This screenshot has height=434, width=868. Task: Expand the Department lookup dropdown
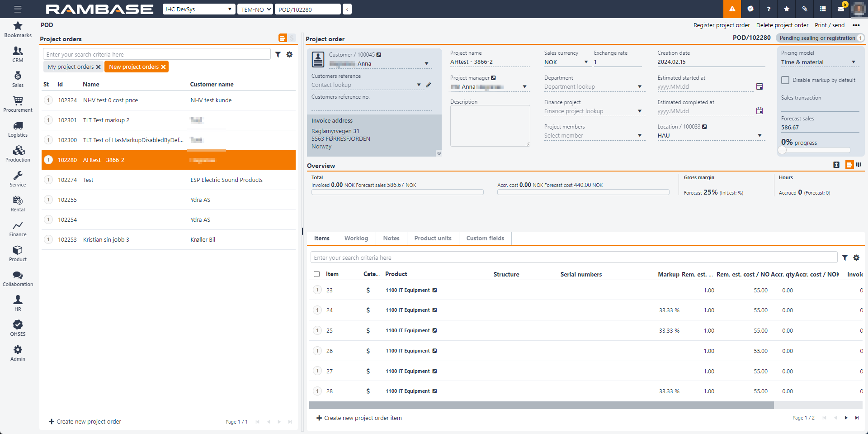pos(640,87)
